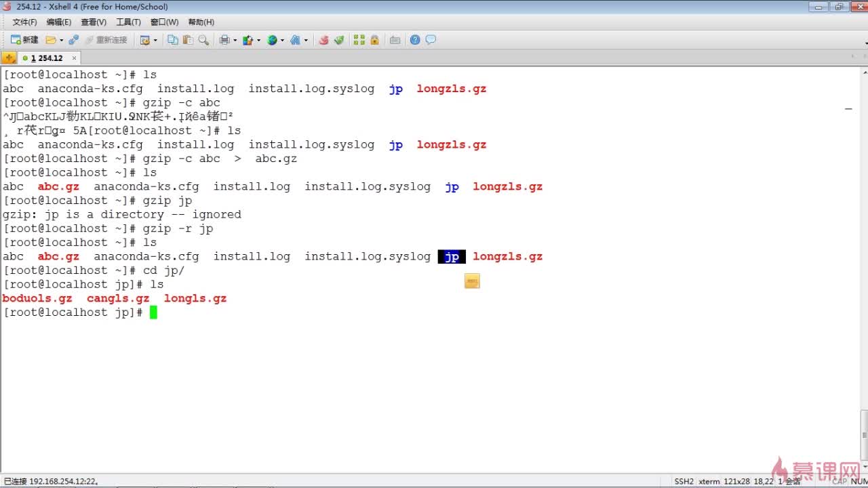Image resolution: width=868 pixels, height=488 pixels.
Task: Click the highlighted 'jp' directory name
Action: (452, 257)
